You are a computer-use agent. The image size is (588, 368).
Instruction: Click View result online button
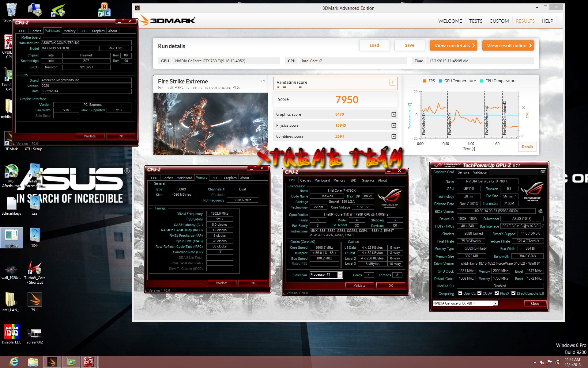pyautogui.click(x=508, y=45)
